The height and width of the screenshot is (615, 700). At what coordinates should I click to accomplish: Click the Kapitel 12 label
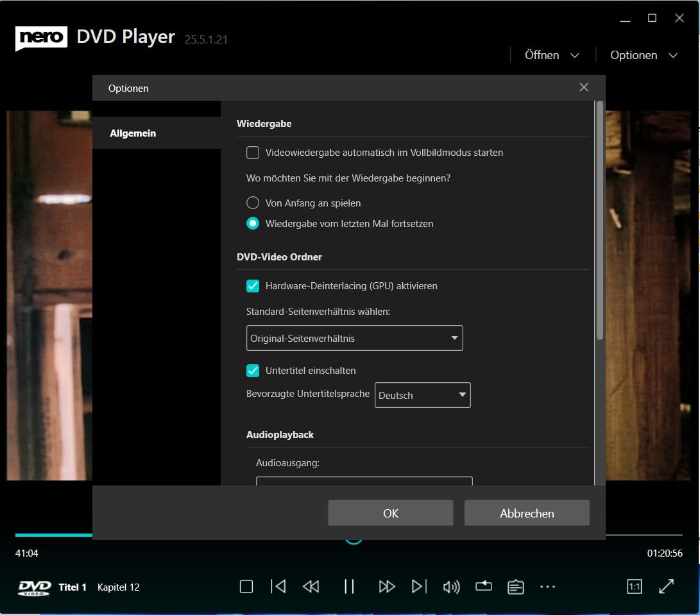pyautogui.click(x=118, y=587)
